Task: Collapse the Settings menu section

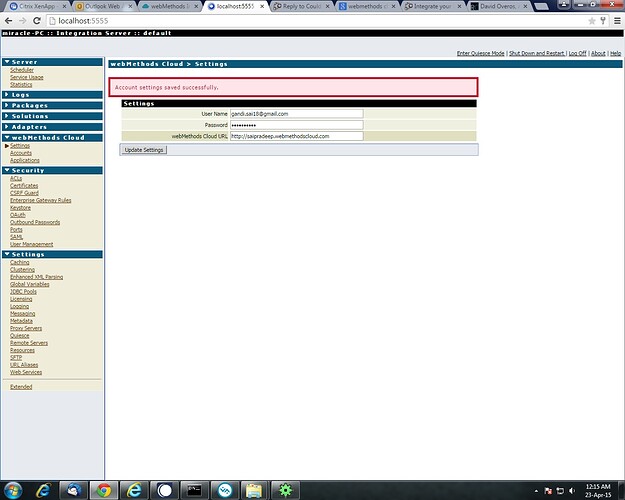Action: (x=52, y=254)
